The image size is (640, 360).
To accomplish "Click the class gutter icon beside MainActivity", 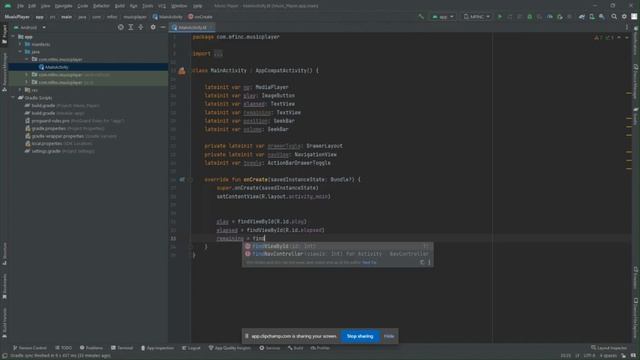I will coord(182,71).
